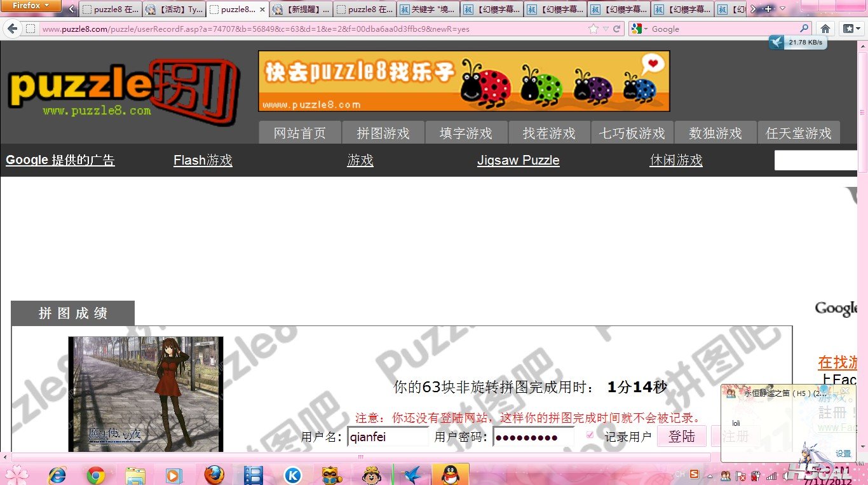This screenshot has width=868, height=485.
Task: Close the active puzzle8 tab
Action: [x=262, y=10]
